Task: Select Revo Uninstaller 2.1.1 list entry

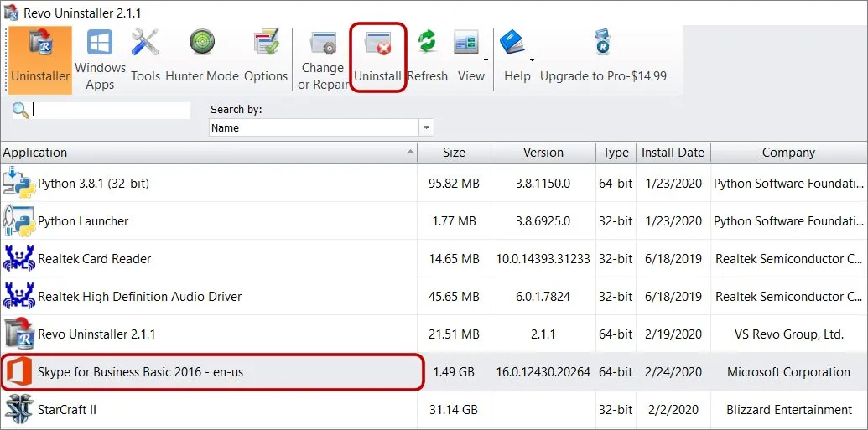Action: [x=96, y=334]
